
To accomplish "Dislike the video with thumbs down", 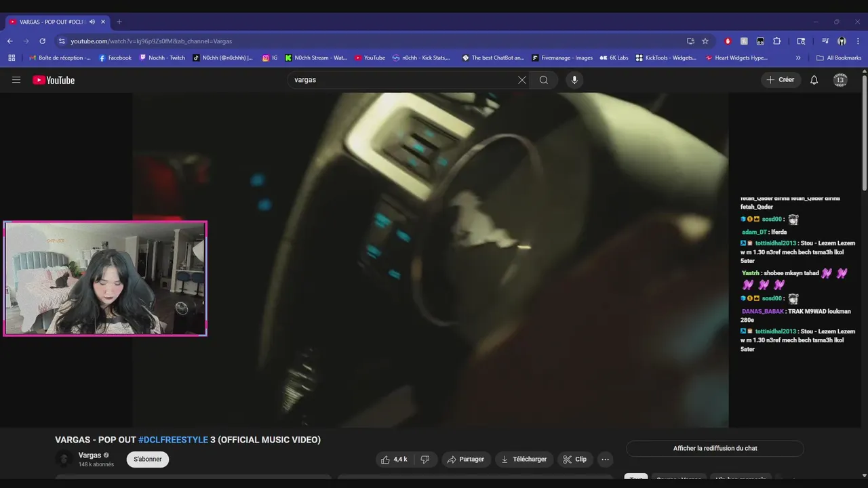I will point(425,459).
